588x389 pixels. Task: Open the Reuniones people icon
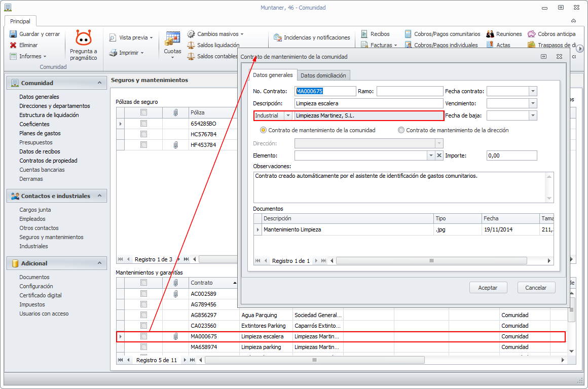(490, 34)
